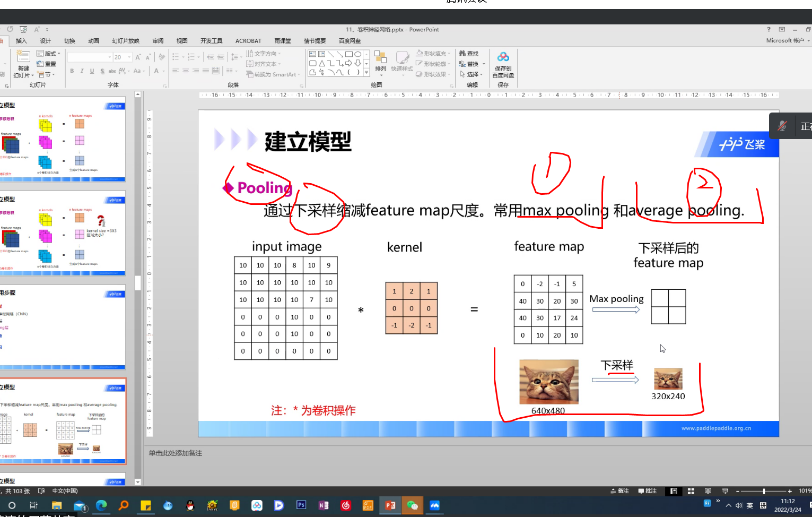Click notes pane 单击此处添加备注

coord(176,453)
